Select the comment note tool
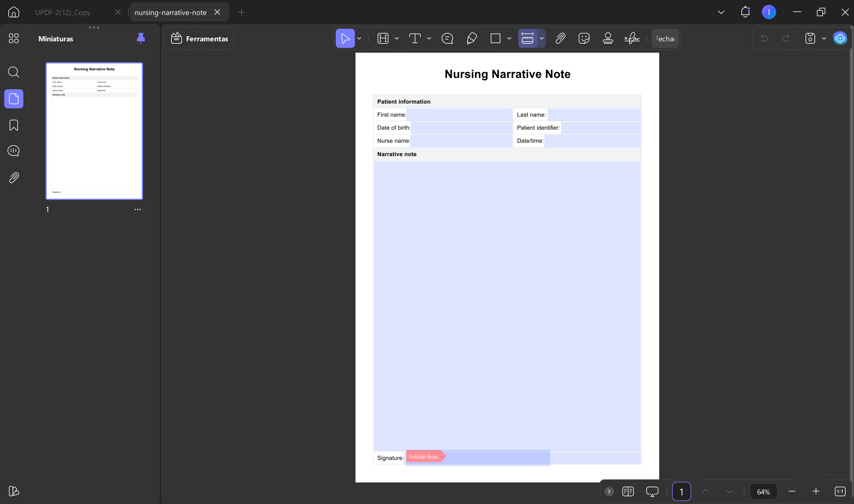This screenshot has height=504, width=854. click(x=447, y=38)
